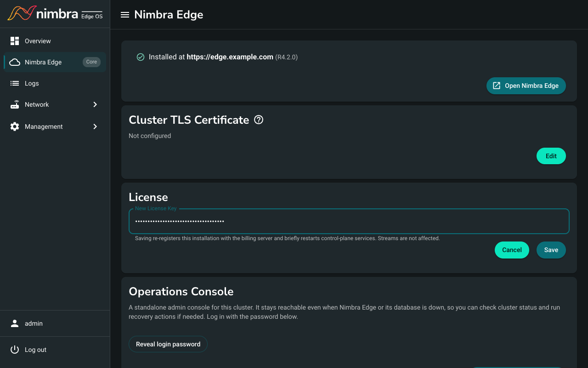
Task: Click the Nimbra Edge page title
Action: tap(169, 15)
